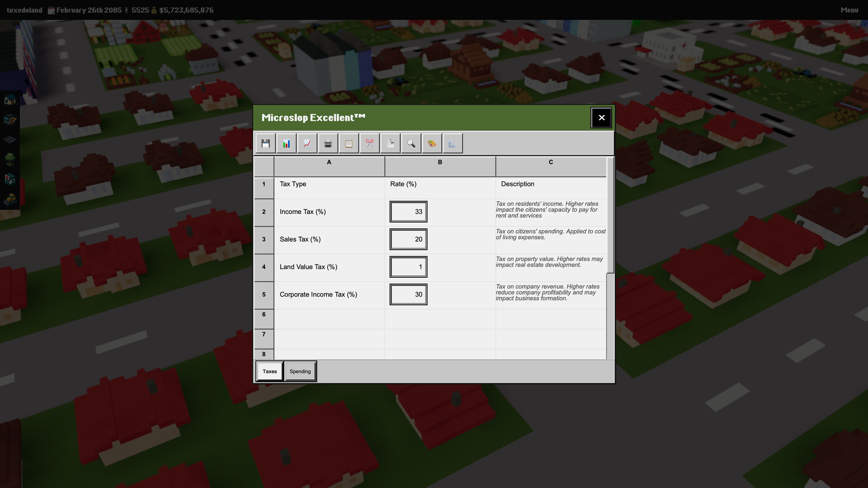Select the Taxes tab
This screenshot has width=868, height=488.
point(269,371)
